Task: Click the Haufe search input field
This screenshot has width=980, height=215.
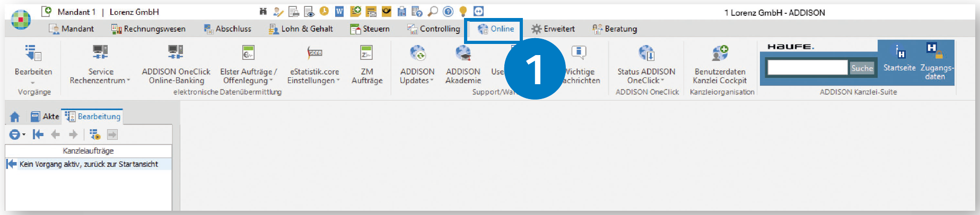Action: [807, 67]
